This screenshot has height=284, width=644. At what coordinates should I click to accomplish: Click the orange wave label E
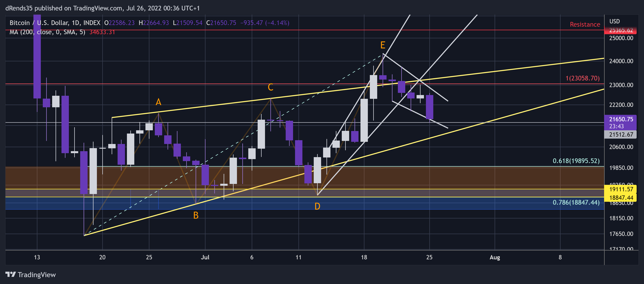tap(383, 45)
